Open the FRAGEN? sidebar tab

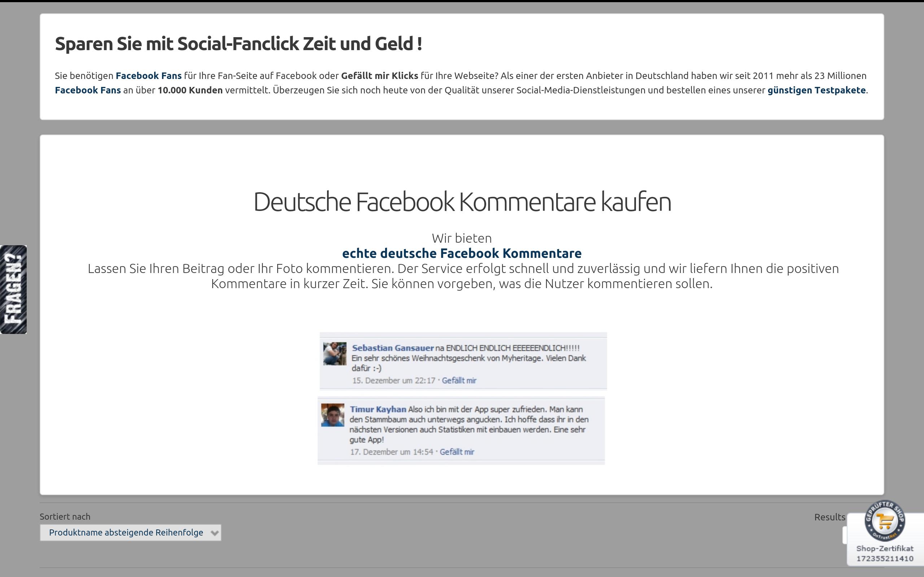pos(13,289)
